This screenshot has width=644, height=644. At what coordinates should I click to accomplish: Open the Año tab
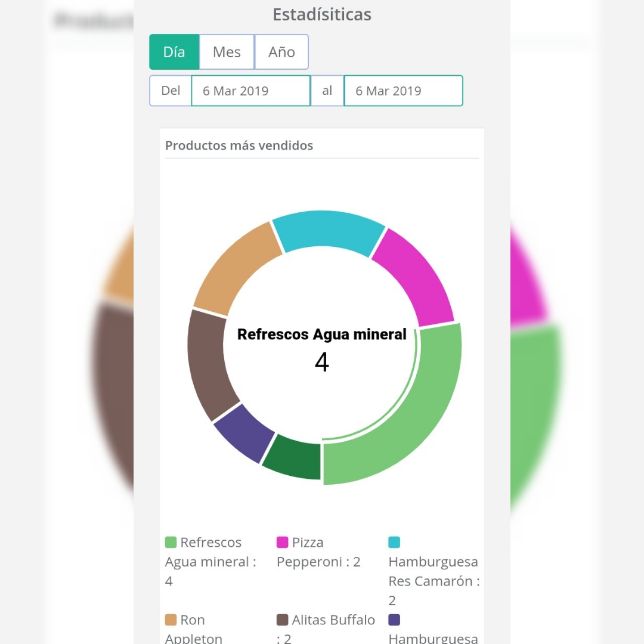[281, 52]
